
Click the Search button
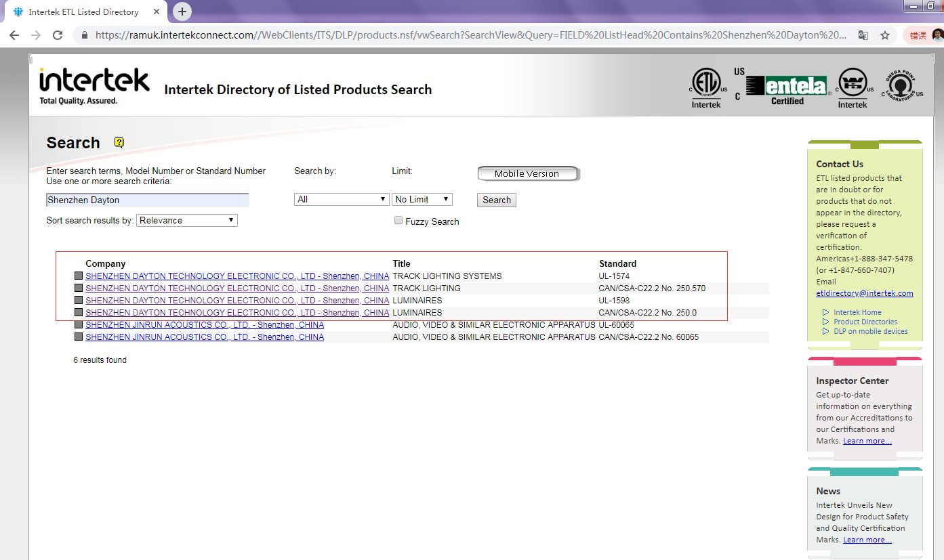(x=497, y=200)
